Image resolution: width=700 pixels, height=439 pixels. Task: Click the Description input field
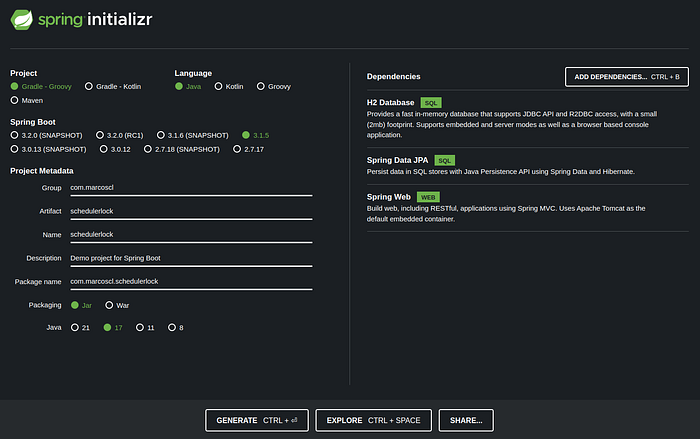[x=191, y=259]
